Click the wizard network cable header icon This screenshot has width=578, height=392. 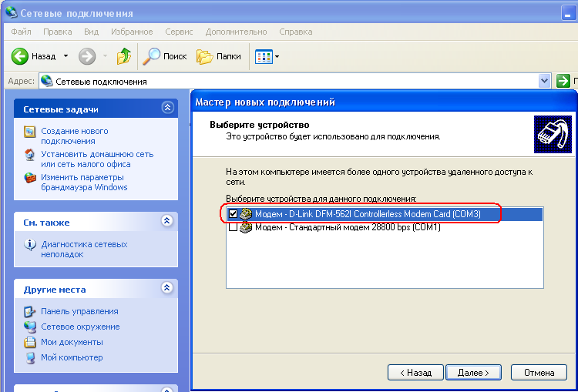tap(553, 134)
